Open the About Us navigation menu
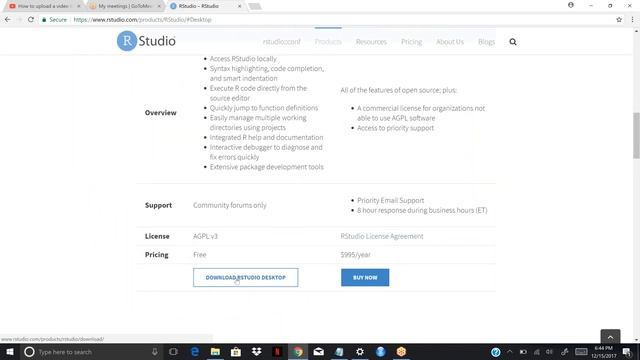This screenshot has width=640, height=360. tap(450, 42)
